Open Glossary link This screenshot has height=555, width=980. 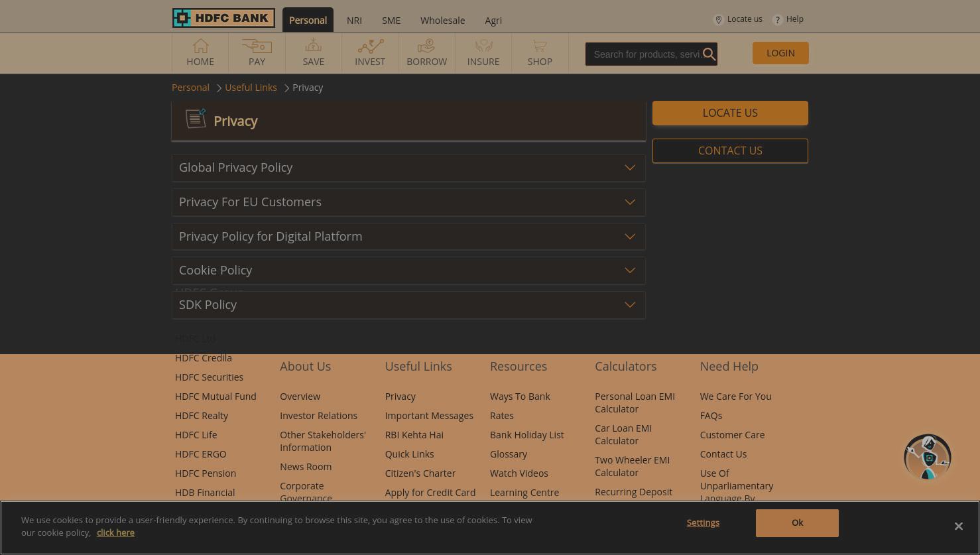[x=509, y=454]
